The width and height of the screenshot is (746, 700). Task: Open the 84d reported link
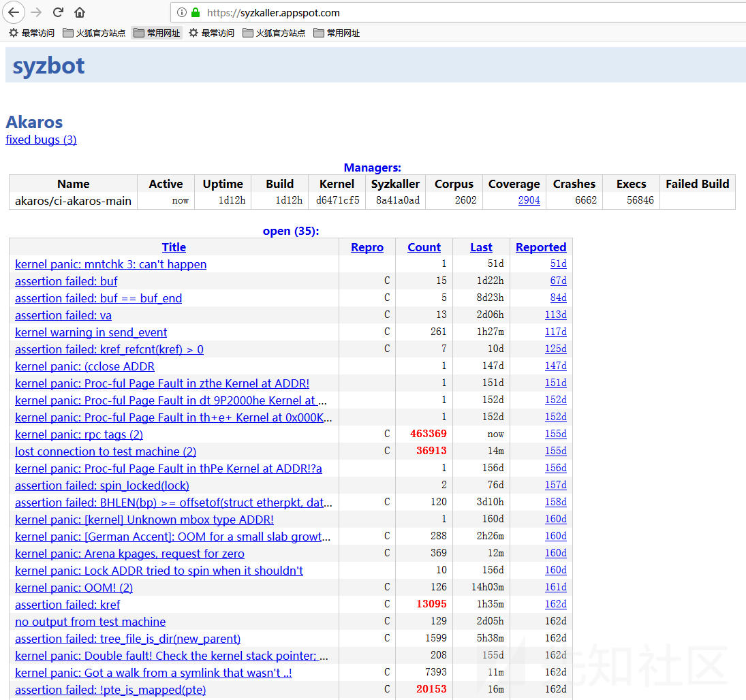pos(559,298)
